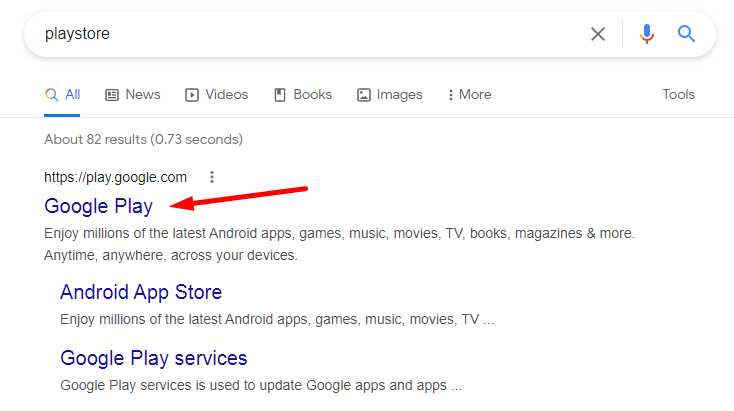This screenshot has width=734, height=411.
Task: Open options dots beside play.google.com URL
Action: tap(212, 177)
